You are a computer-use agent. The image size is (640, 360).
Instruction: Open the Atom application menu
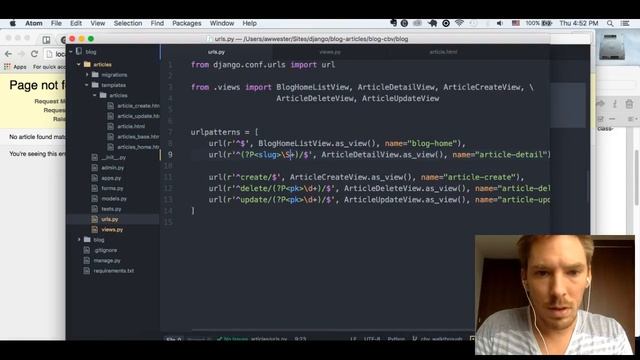[34, 23]
